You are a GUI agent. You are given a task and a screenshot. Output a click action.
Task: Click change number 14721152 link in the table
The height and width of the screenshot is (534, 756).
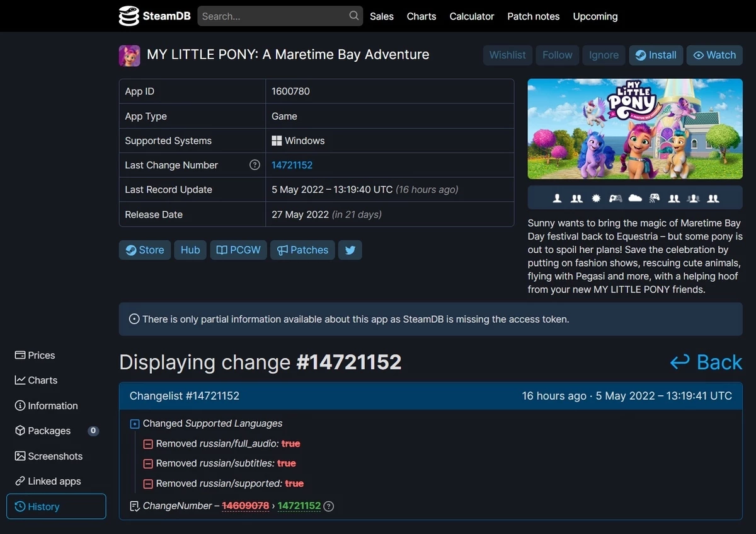click(x=292, y=165)
